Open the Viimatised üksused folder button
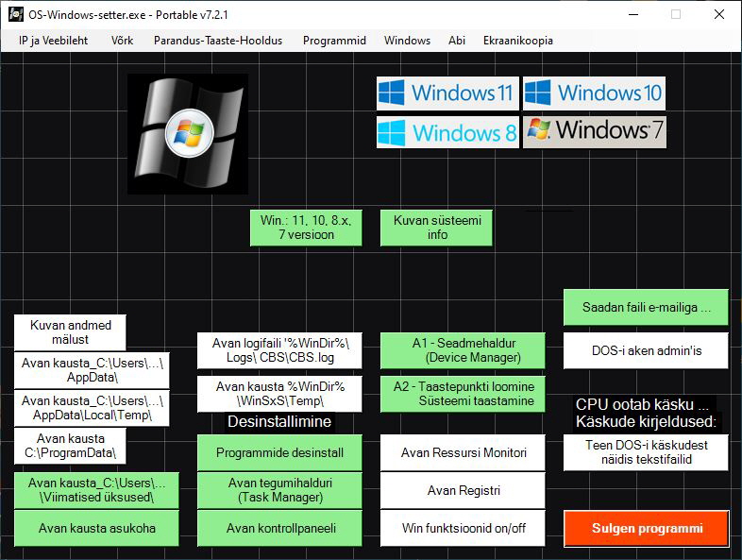The image size is (742, 560). click(x=96, y=490)
